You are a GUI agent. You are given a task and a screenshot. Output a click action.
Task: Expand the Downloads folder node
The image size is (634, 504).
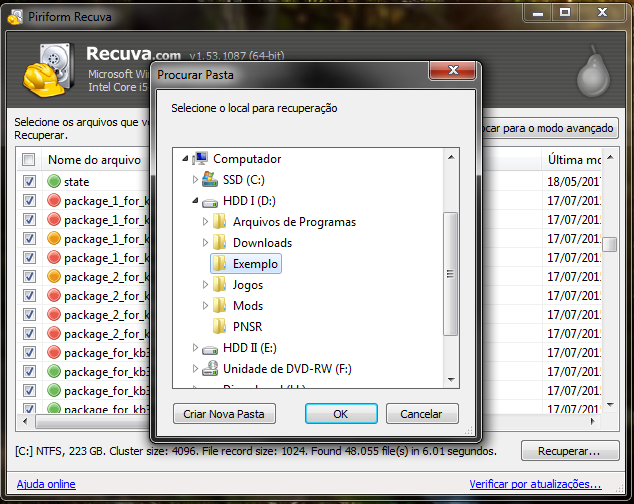click(205, 243)
